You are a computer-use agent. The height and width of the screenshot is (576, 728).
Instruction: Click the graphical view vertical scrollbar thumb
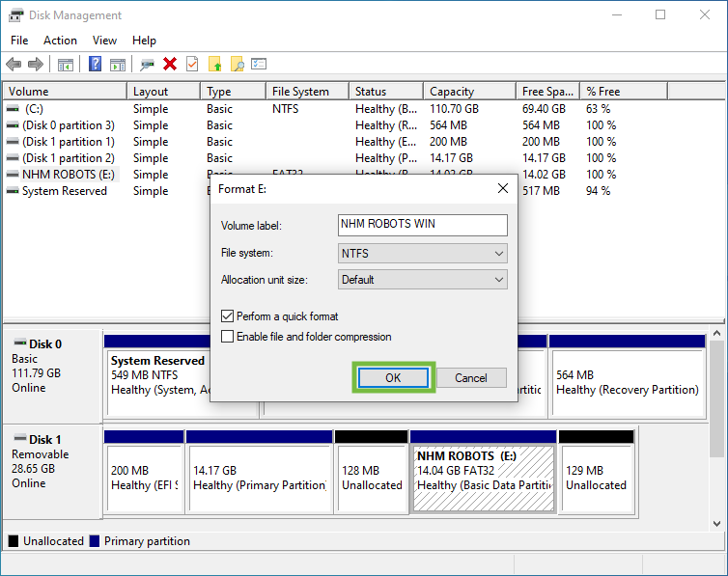pos(716,398)
